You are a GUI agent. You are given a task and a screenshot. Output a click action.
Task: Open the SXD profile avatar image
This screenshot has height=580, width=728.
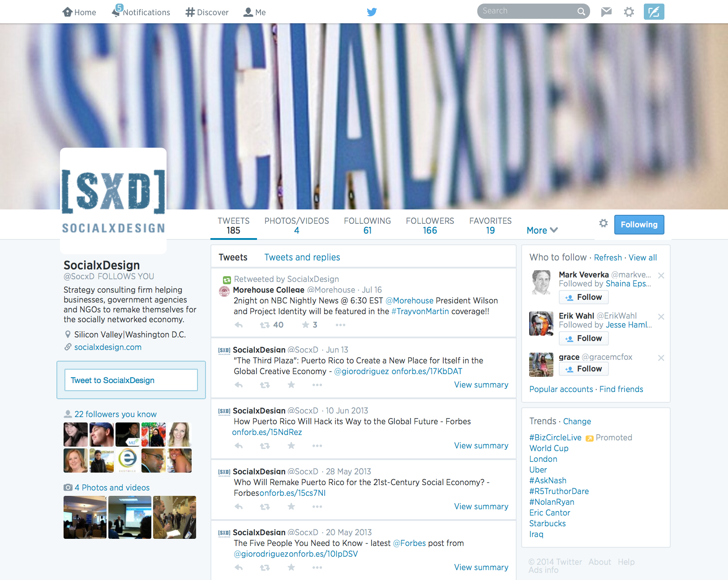tap(113, 201)
